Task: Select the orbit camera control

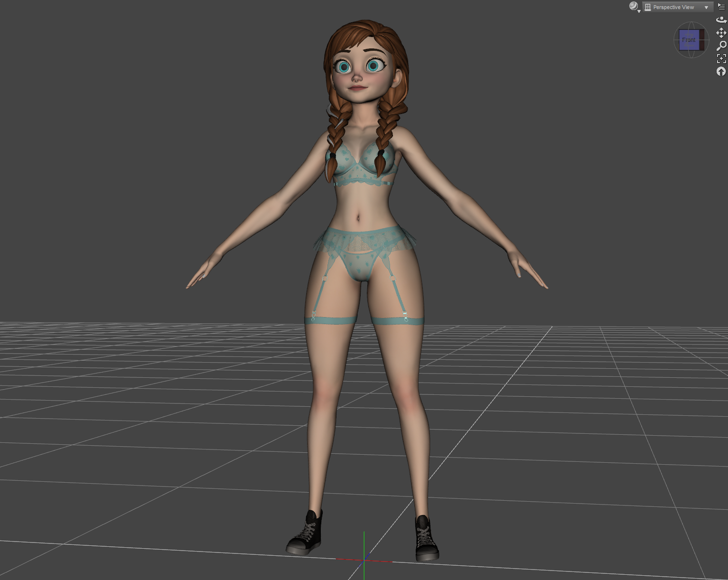Action: pos(721,20)
